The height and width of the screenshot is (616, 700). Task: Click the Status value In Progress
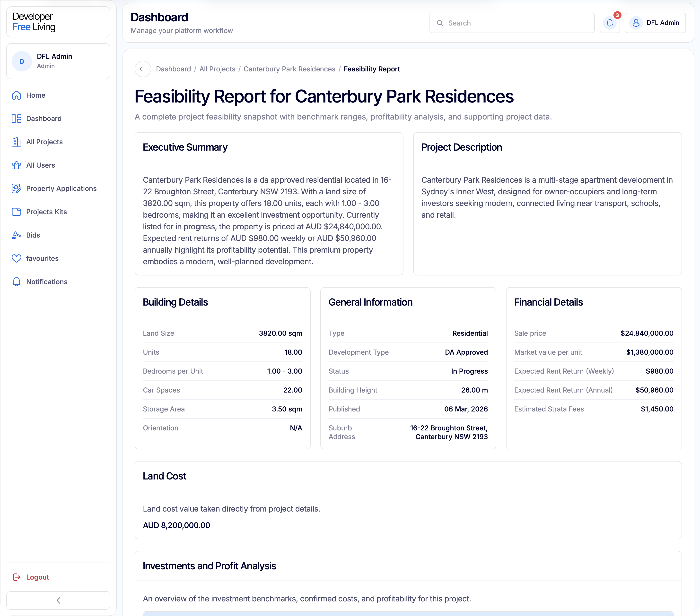click(469, 371)
